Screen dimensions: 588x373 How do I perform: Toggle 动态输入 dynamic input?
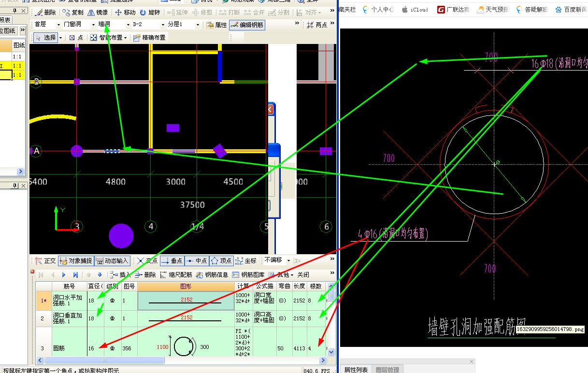112,261
